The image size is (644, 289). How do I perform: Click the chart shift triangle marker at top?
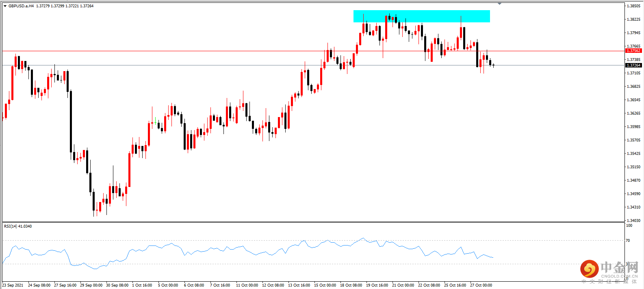499,4
